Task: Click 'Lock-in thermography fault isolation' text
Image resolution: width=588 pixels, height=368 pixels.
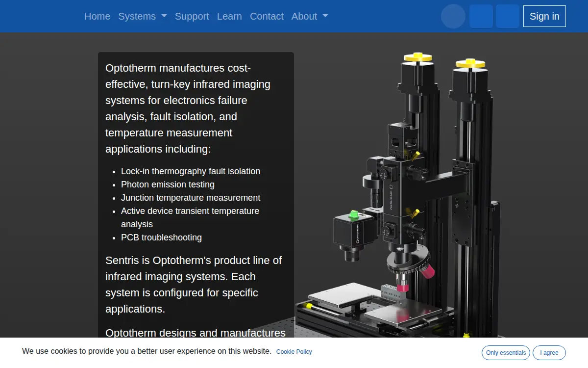Action: click(191, 171)
